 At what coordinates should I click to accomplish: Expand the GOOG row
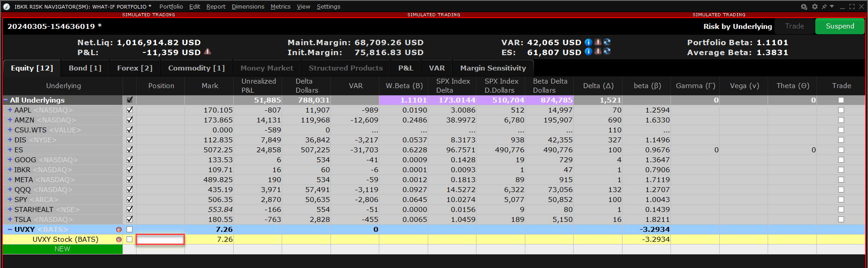point(10,160)
